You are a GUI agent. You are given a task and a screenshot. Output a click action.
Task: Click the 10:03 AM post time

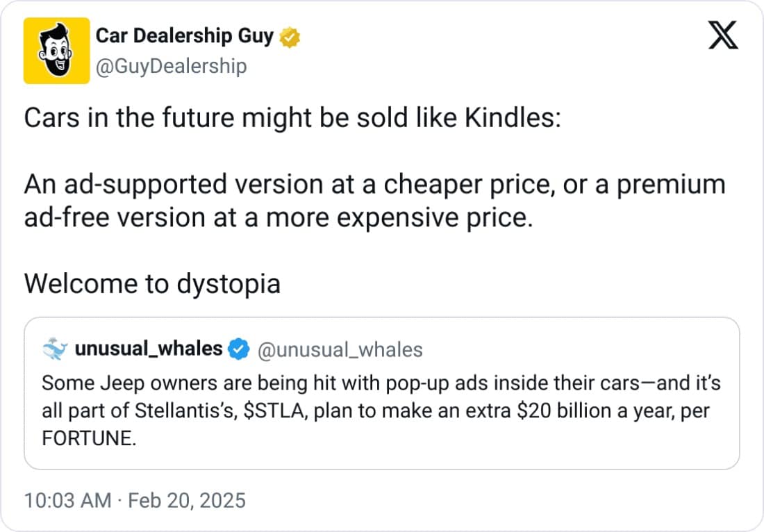[x=67, y=501]
